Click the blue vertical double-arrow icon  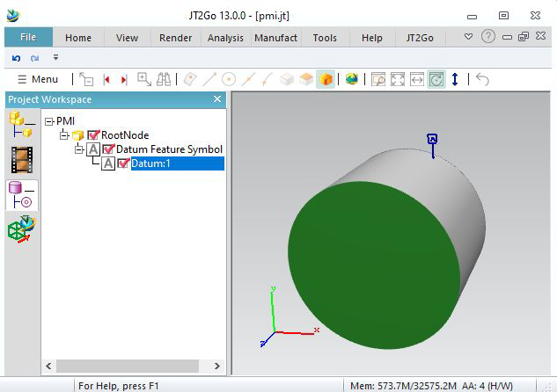(455, 79)
